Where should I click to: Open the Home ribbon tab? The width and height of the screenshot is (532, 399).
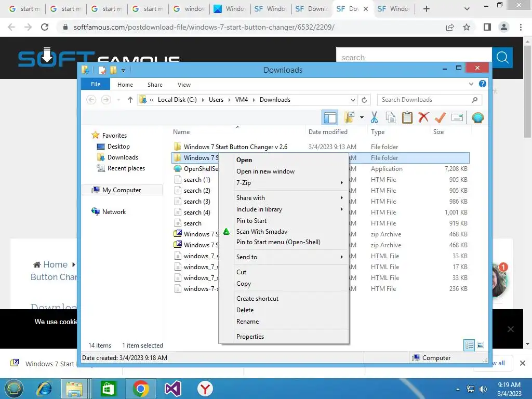[125, 85]
